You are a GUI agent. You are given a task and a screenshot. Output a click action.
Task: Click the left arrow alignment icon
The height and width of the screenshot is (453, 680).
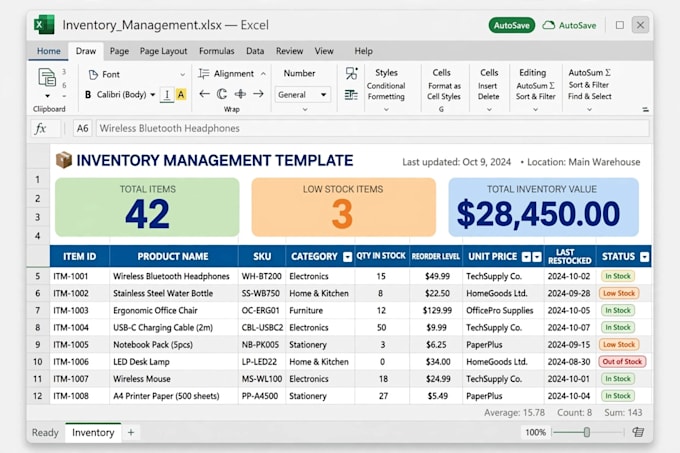(x=204, y=94)
